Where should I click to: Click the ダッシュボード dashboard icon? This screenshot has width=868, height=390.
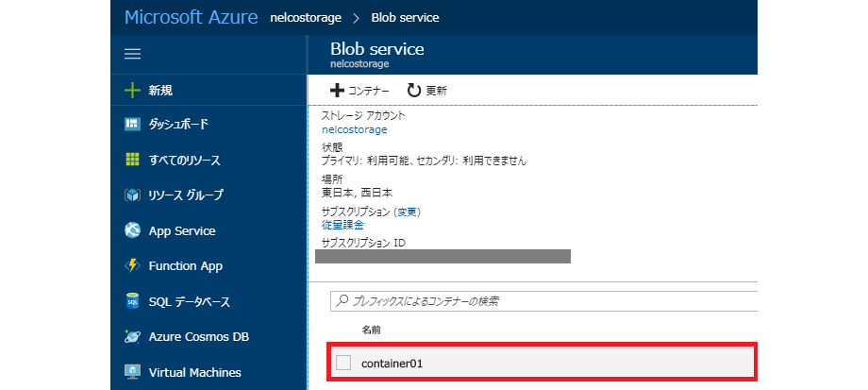pos(132,124)
